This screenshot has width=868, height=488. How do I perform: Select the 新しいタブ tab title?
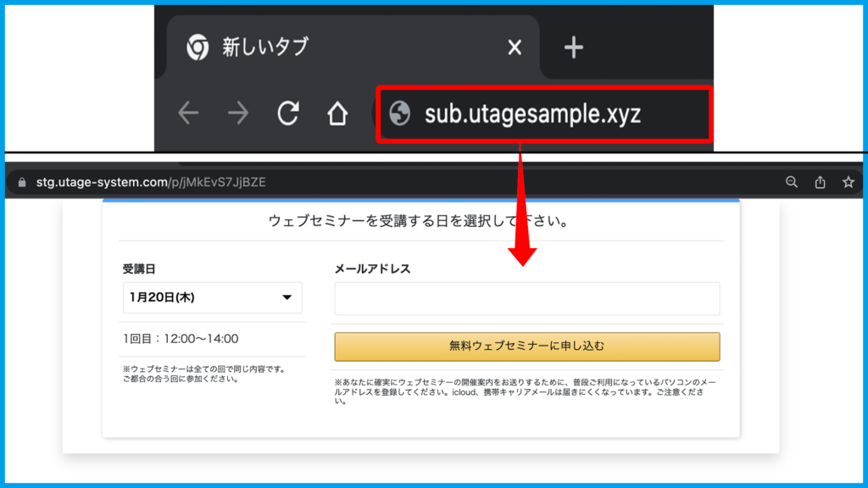coord(265,47)
